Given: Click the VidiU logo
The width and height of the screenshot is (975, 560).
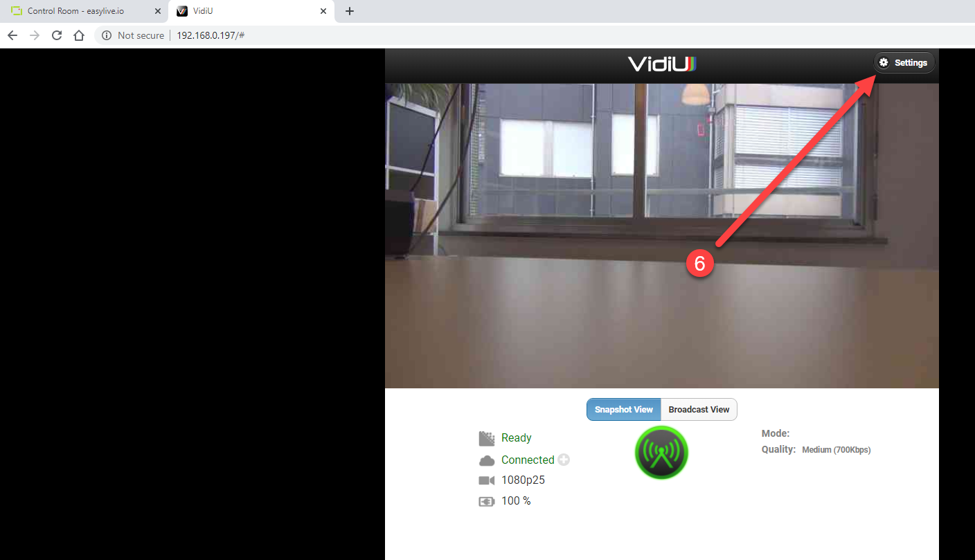Looking at the screenshot, I should [x=662, y=64].
